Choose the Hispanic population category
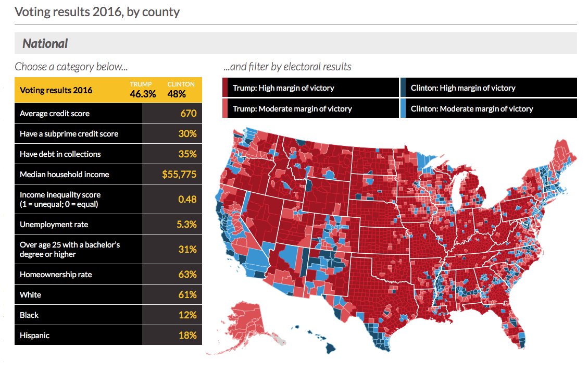 tap(78, 335)
